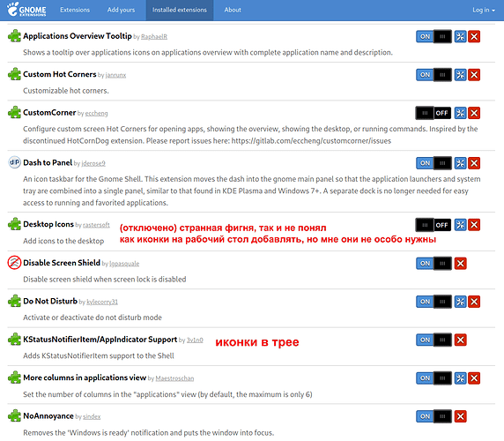
Task: Turn on the CustomCorner extension switch
Action: coord(434,113)
